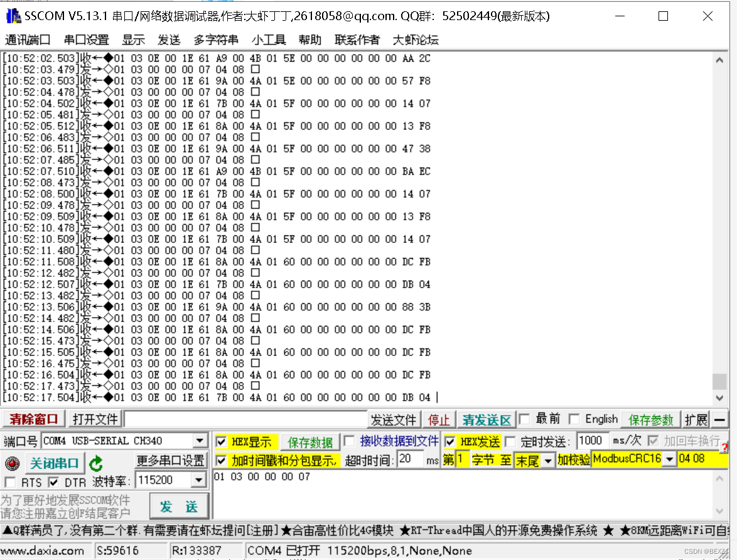Minimize the SSCOM window
Image resolution: width=737 pixels, height=560 pixels.
click(x=620, y=16)
